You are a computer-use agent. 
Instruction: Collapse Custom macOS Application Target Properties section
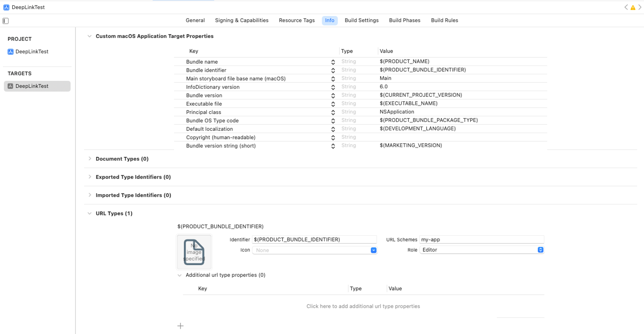(90, 36)
